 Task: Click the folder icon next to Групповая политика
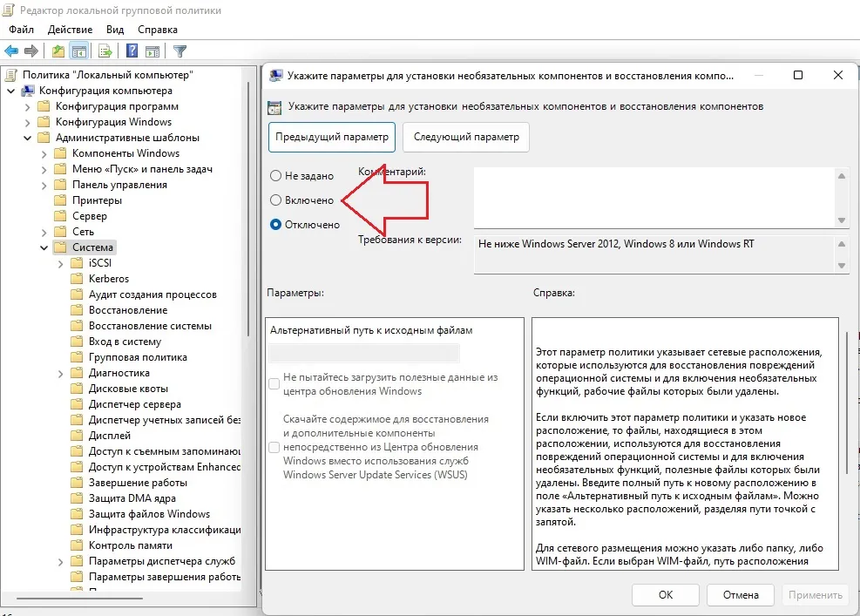[78, 357]
